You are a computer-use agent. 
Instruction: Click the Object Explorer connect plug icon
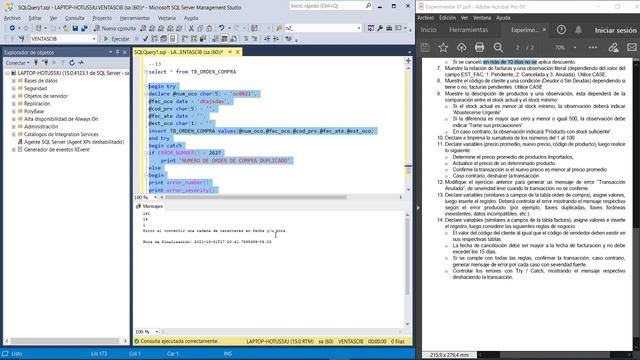pyautogui.click(x=36, y=63)
